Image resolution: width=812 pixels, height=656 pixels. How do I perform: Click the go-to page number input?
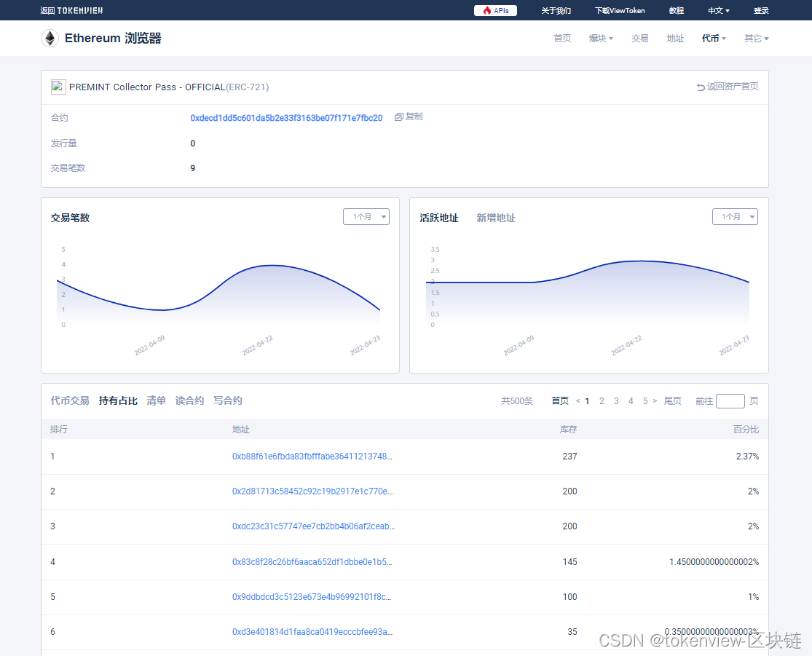[730, 400]
